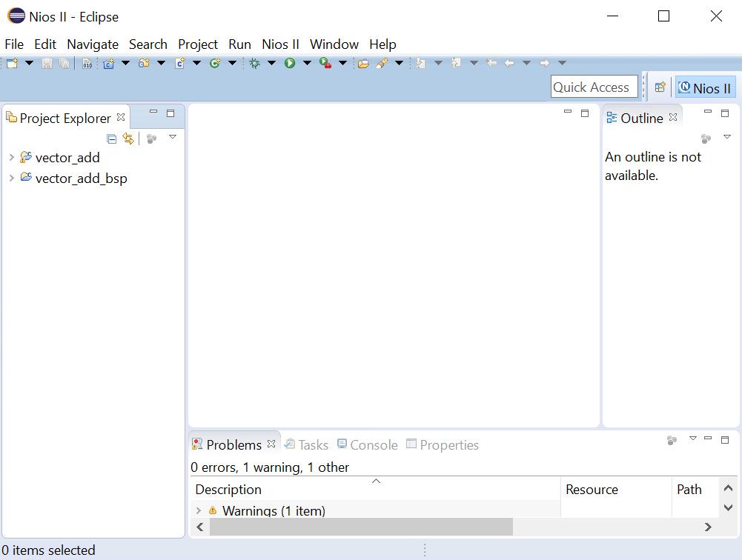Open the Debug configurations dropdown arrow

pos(271,63)
